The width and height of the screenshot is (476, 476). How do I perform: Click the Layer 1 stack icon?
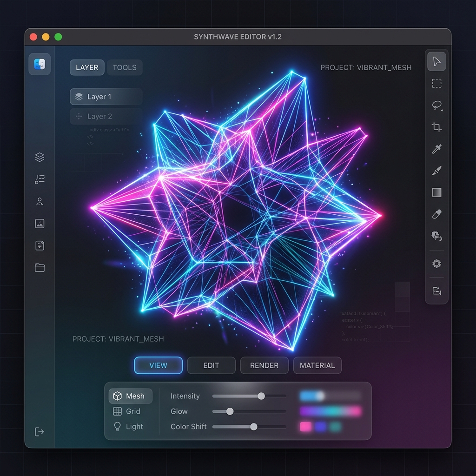point(79,97)
